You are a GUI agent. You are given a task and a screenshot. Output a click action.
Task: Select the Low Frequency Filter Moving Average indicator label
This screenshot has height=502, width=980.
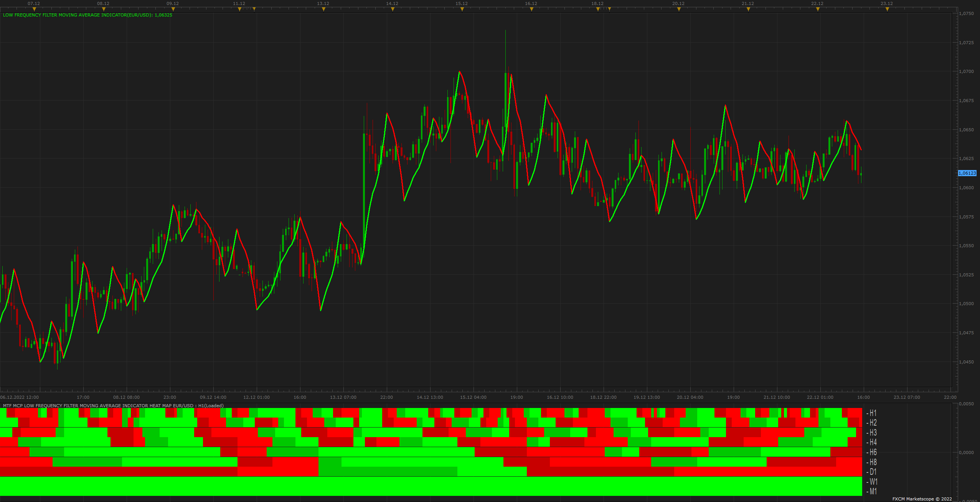point(87,15)
